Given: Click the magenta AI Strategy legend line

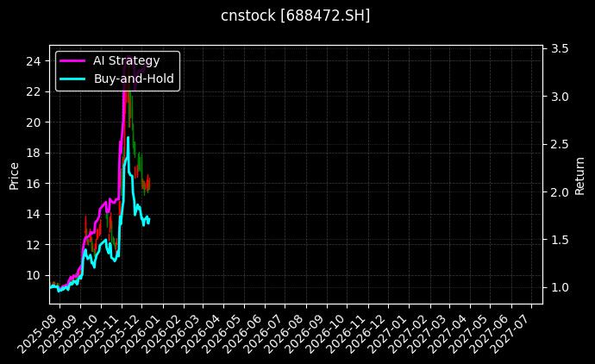Looking at the screenshot, I should click(x=72, y=60).
